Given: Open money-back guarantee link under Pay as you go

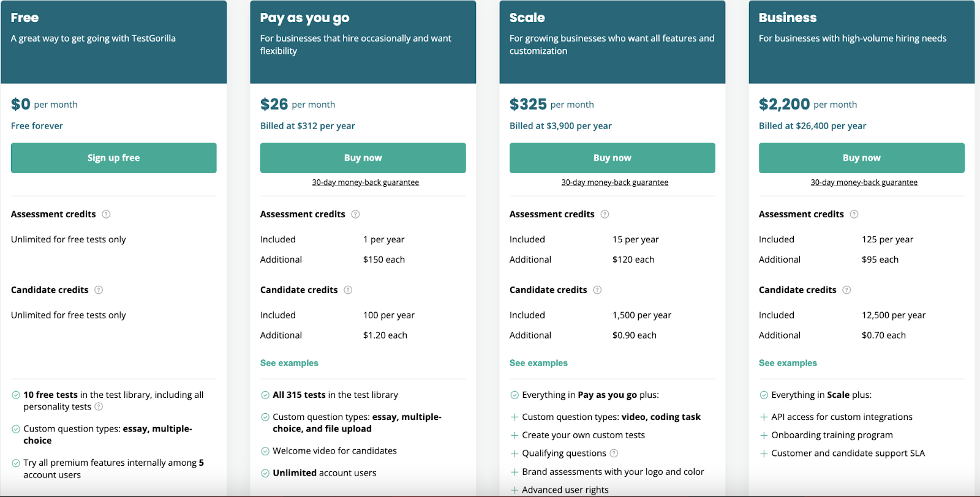Looking at the screenshot, I should (x=366, y=182).
